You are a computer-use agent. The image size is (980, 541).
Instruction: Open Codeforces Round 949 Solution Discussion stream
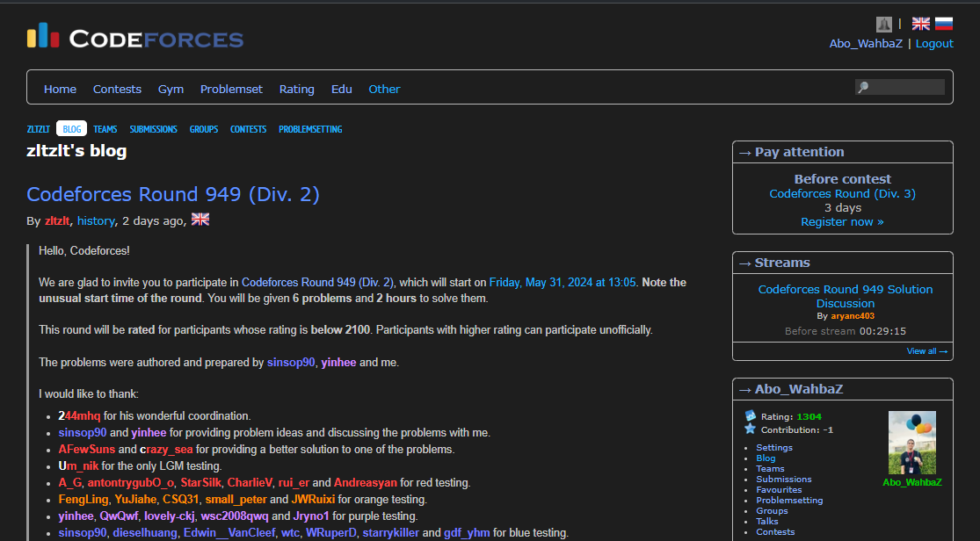[x=845, y=296]
